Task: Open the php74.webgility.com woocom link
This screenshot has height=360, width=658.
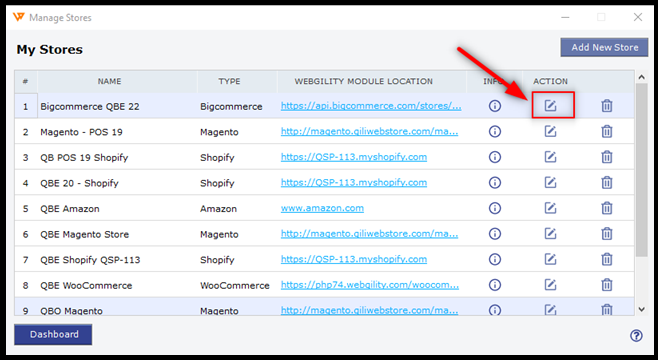Action: tap(370, 285)
